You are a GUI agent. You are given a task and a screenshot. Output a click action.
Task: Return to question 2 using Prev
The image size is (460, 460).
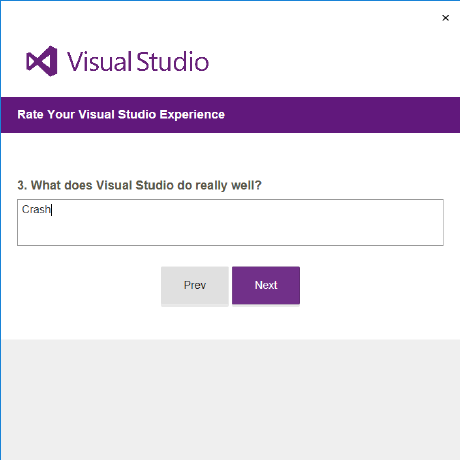195,285
